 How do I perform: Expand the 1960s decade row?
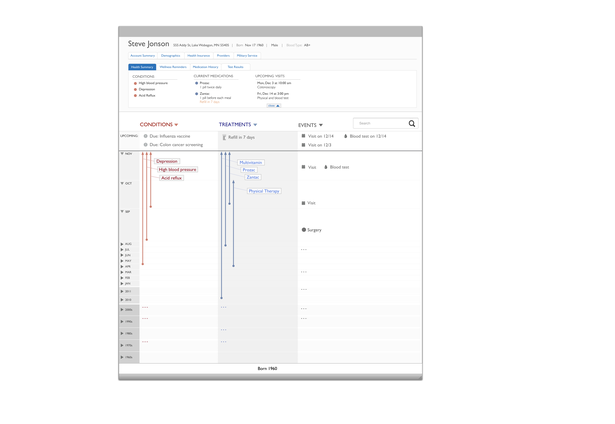(122, 357)
